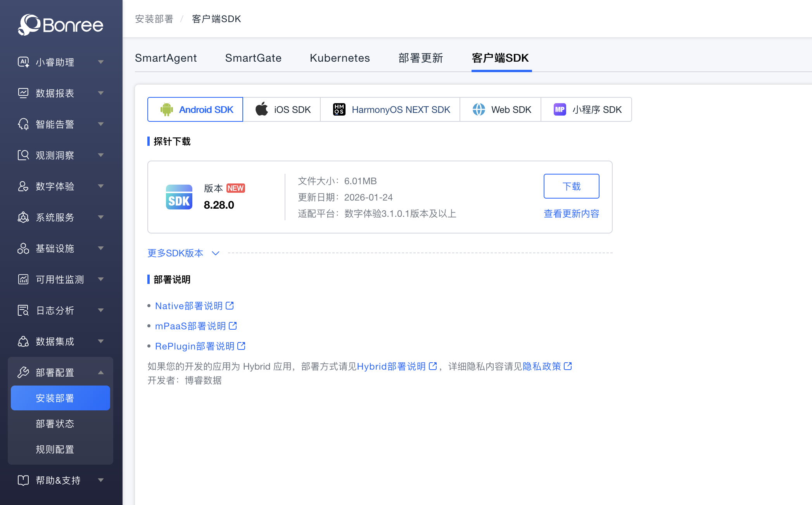
Task: Click the Bonree logo
Action: tap(61, 25)
